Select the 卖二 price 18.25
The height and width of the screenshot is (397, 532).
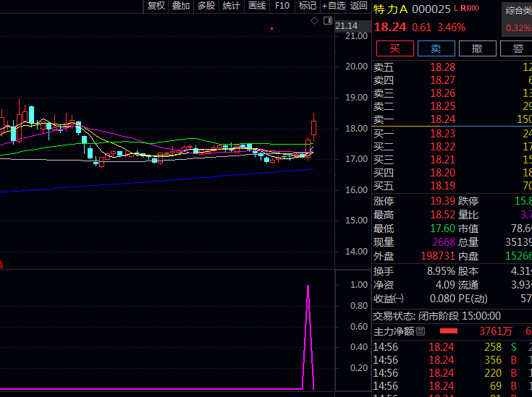[443, 106]
